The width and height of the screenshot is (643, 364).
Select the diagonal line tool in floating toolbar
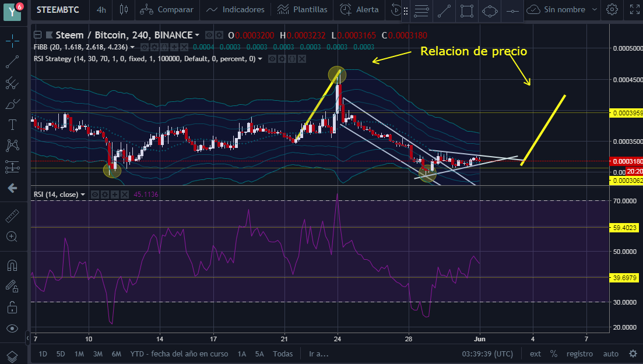tap(444, 11)
